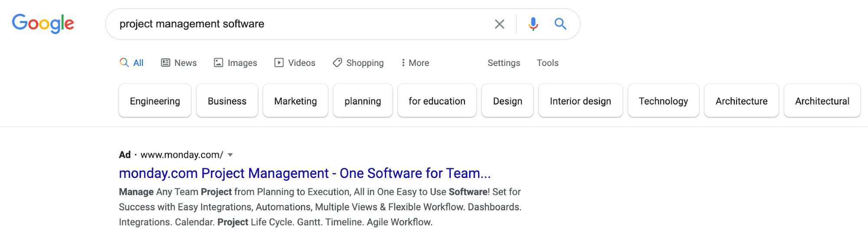
Task: Expand the More search options menu
Action: (x=415, y=63)
